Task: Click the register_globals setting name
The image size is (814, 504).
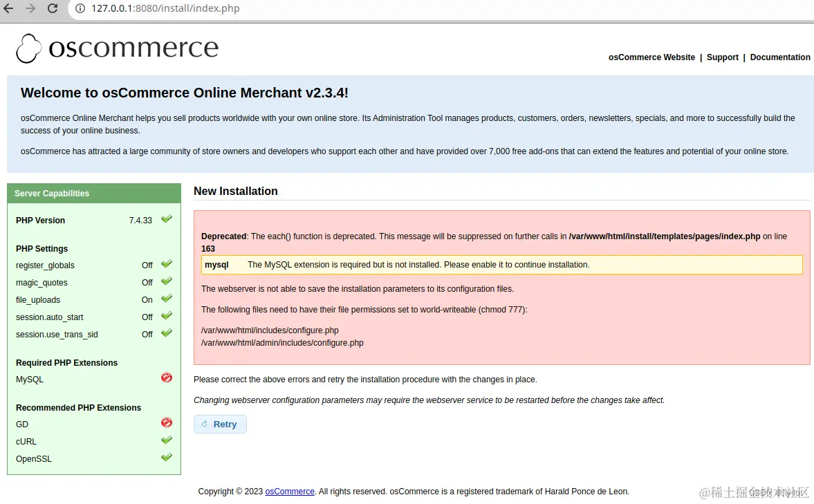Action: [x=45, y=265]
